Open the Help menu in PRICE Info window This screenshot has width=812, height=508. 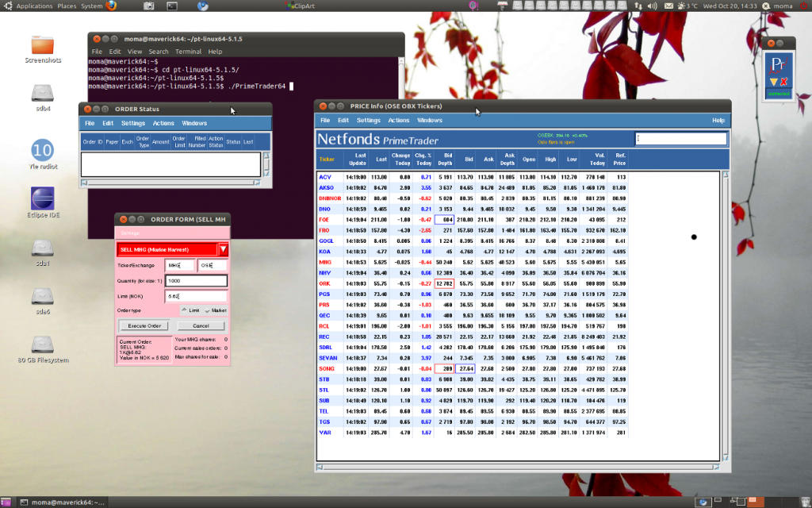pyautogui.click(x=718, y=120)
